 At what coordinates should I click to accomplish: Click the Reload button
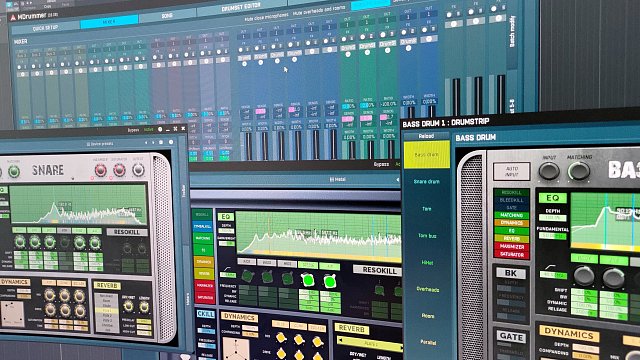tap(426, 136)
